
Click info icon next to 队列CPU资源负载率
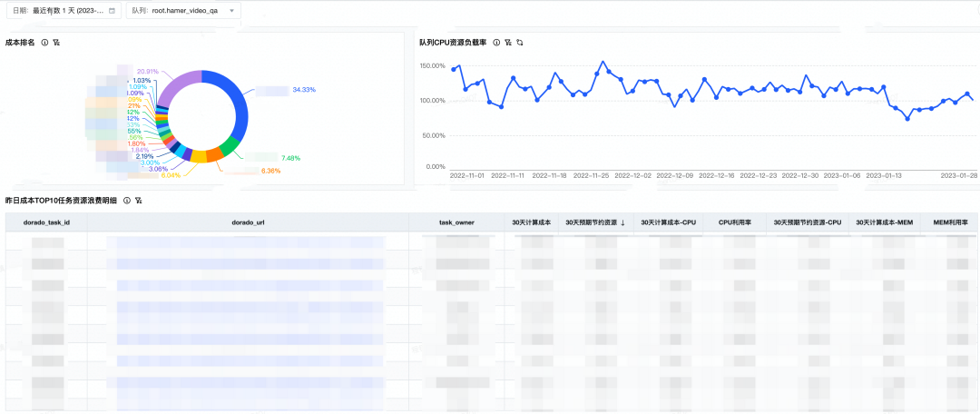pos(496,43)
